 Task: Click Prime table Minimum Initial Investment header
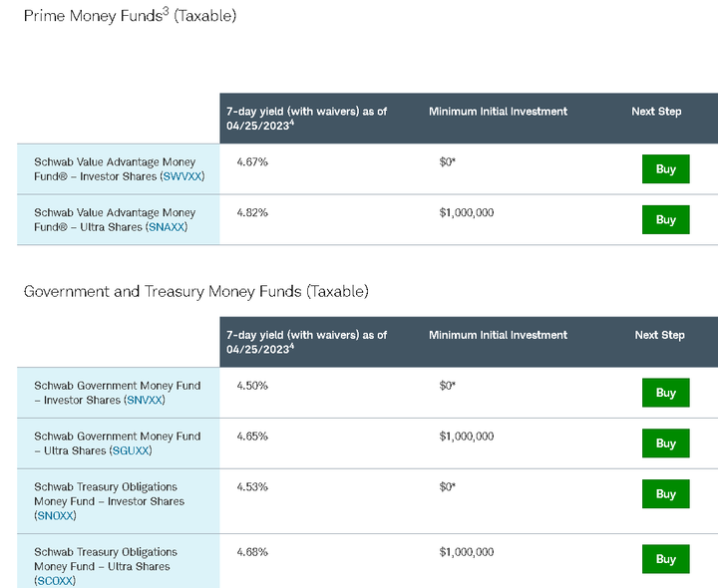498,112
